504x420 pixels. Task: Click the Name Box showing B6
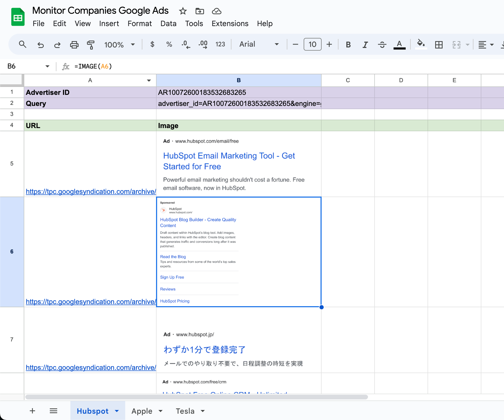click(24, 66)
